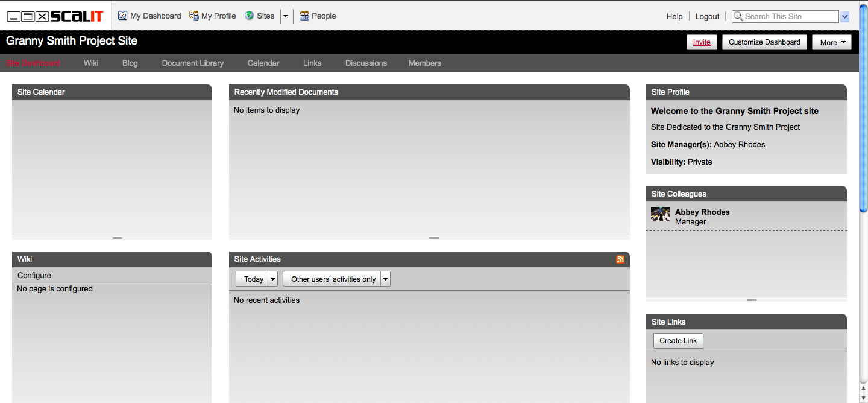Go to the Blog tab
The width and height of the screenshot is (868, 403).
130,63
